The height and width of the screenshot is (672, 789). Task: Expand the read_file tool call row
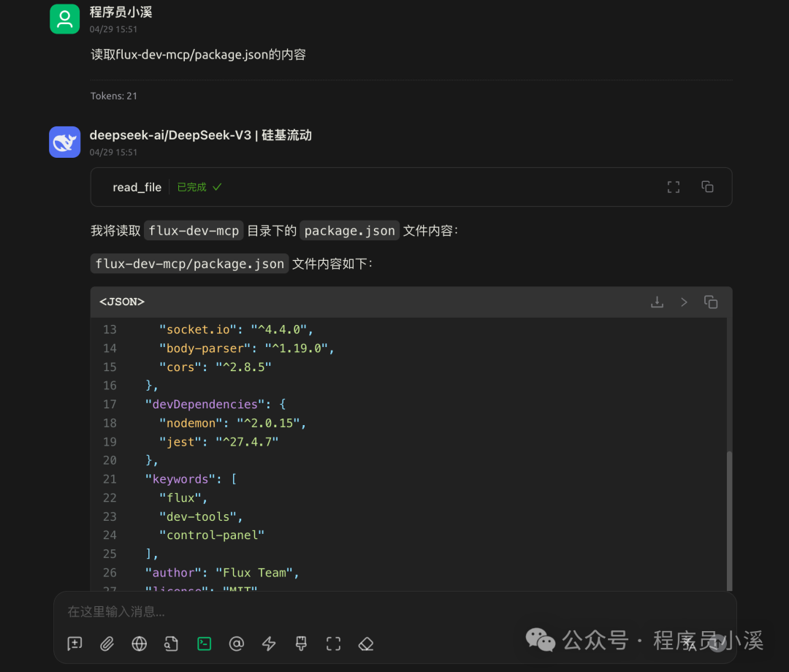tap(411, 187)
